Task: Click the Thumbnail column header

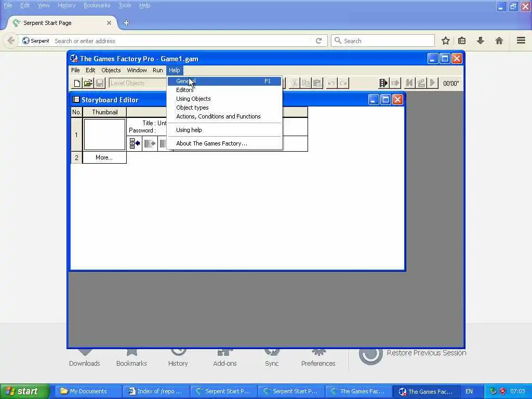Action: pos(104,112)
